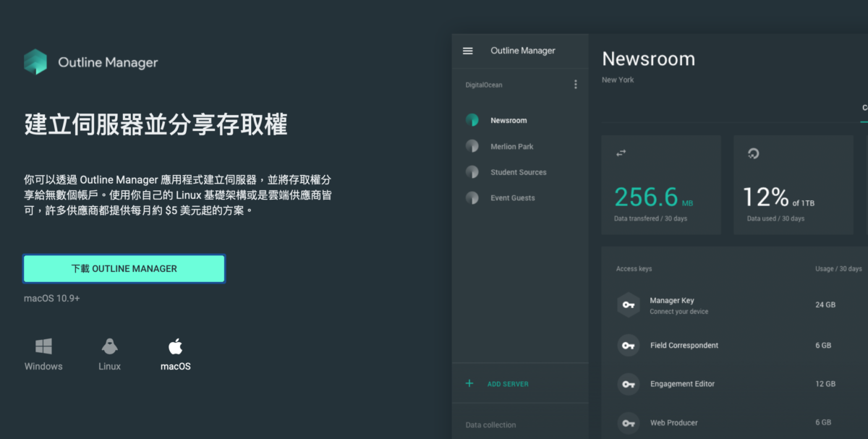Click the Outline Manager brand name text

pyautogui.click(x=108, y=63)
